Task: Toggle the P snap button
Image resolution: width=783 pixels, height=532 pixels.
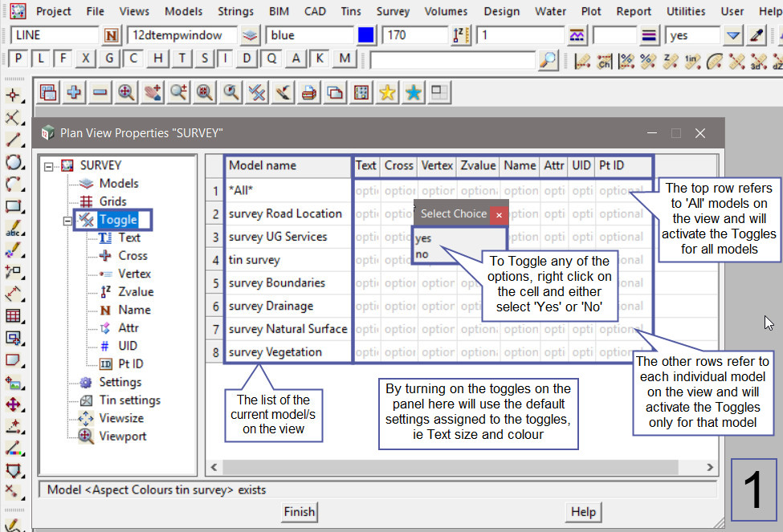Action: (18, 59)
